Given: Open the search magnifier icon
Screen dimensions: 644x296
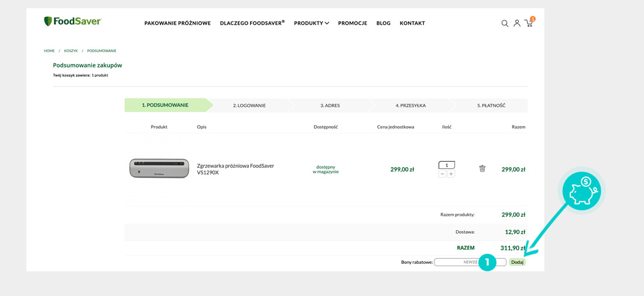Looking at the screenshot, I should click(505, 23).
